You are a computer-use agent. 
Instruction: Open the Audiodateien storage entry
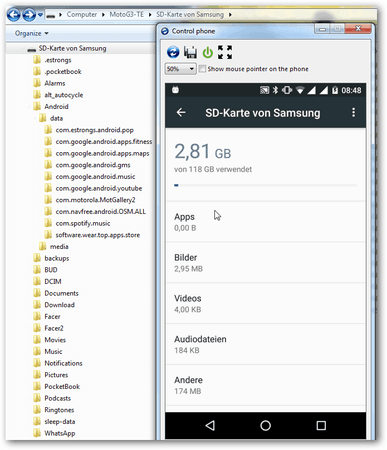point(265,344)
